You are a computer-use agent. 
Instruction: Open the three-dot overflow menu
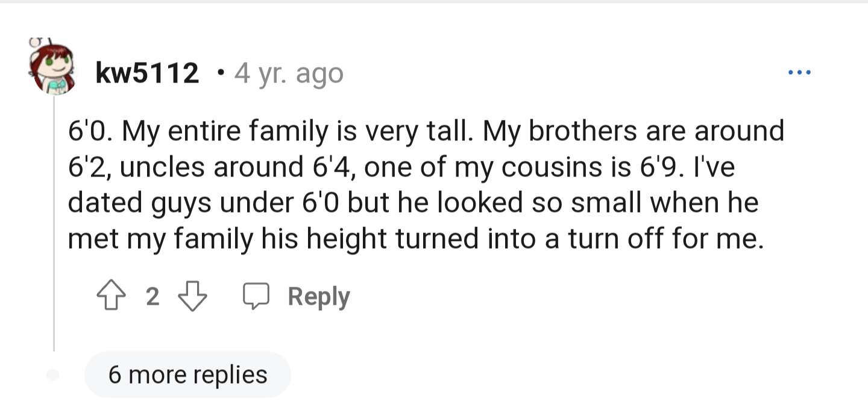[799, 73]
